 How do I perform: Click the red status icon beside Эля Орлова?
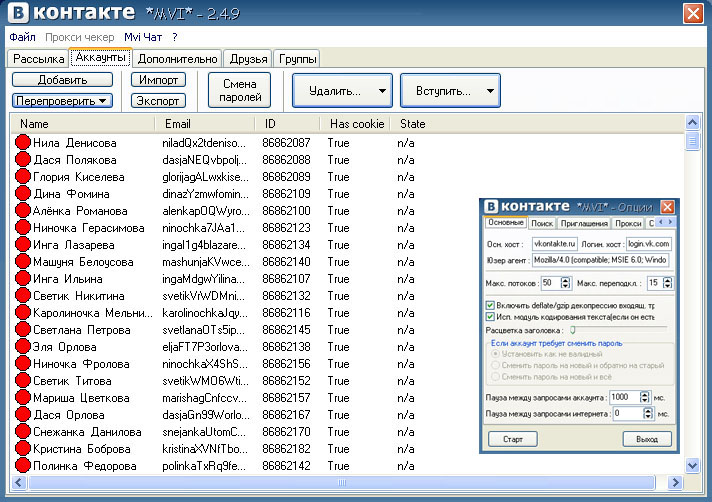pos(22,347)
